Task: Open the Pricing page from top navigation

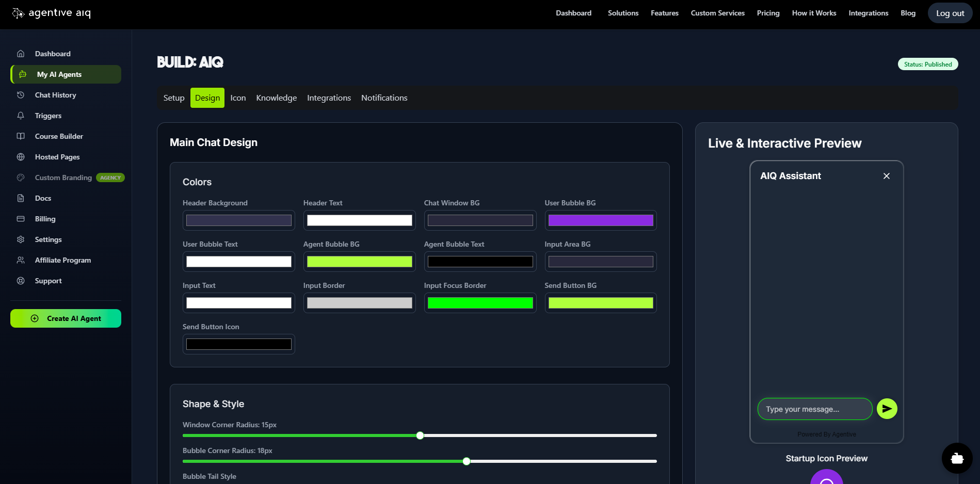Action: pos(768,13)
